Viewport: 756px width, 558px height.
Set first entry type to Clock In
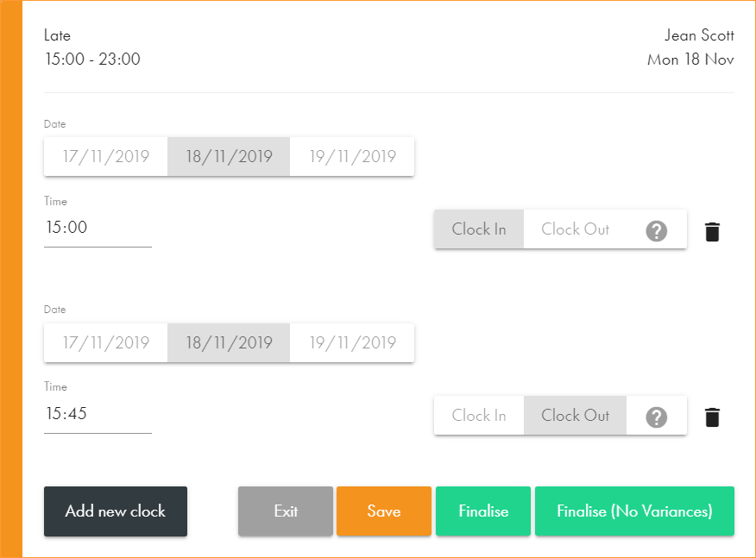(479, 229)
